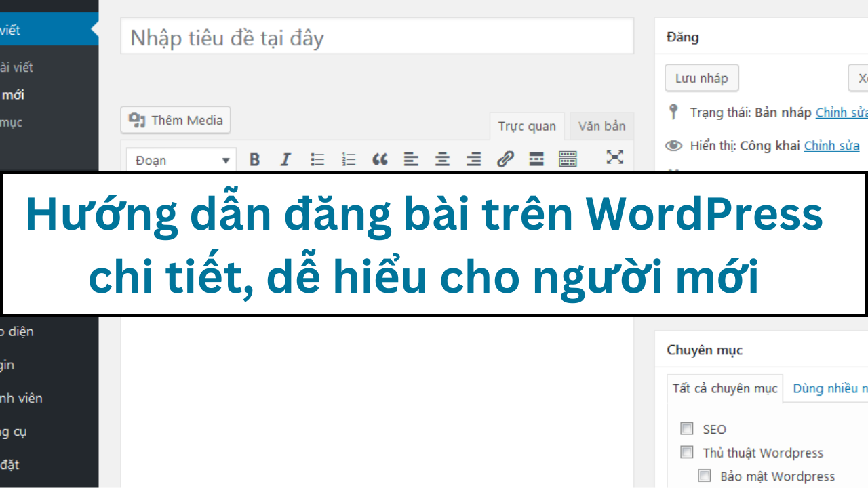Screen dimensions: 868x488
Task: Apply blockquote formatting
Action: click(x=380, y=159)
